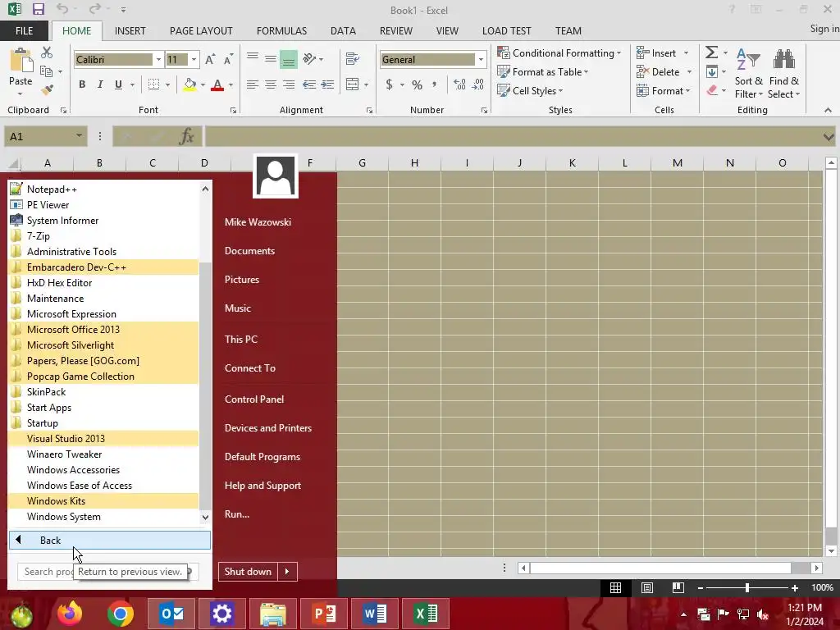Open Visual Studio 2013 folder
Screen dimensions: 840x630
[103, 439]
